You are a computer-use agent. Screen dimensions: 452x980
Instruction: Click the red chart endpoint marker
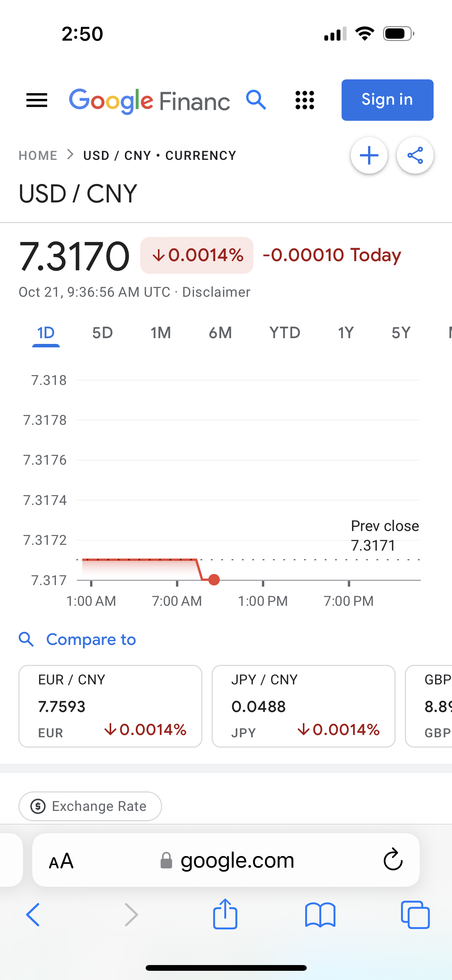point(214,579)
